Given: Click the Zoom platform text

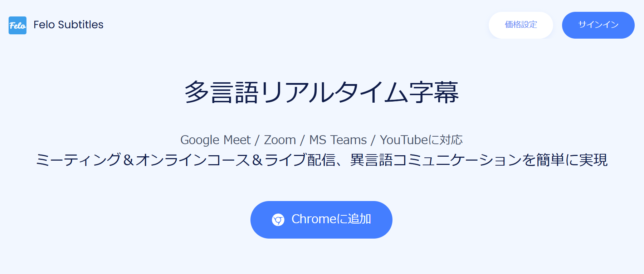Looking at the screenshot, I should pyautogui.click(x=280, y=140).
